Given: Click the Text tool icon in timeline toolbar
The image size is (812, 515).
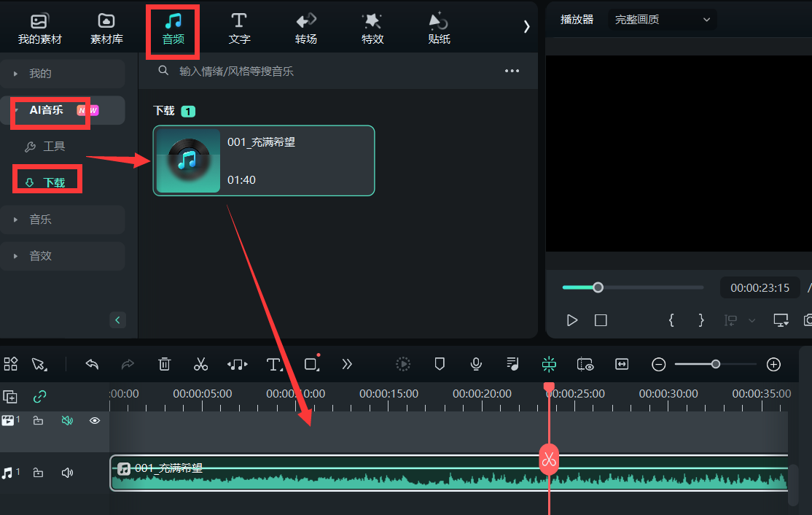Looking at the screenshot, I should tap(274, 364).
